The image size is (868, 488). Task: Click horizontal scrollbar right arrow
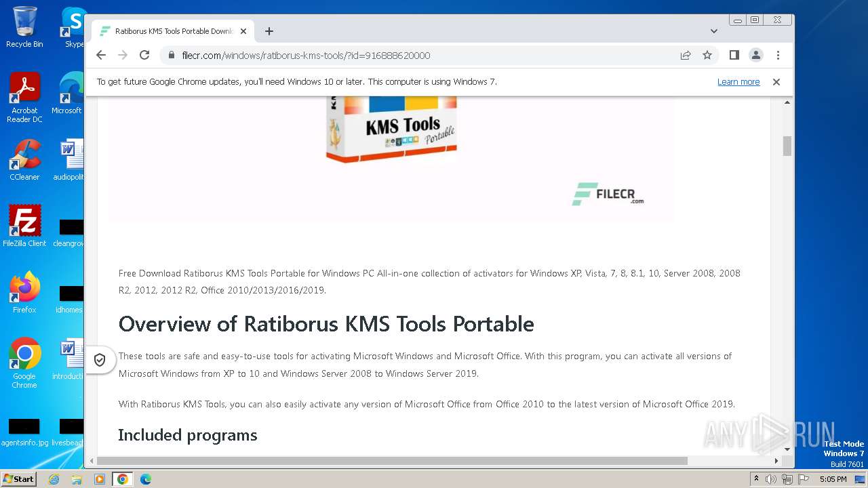coord(776,461)
